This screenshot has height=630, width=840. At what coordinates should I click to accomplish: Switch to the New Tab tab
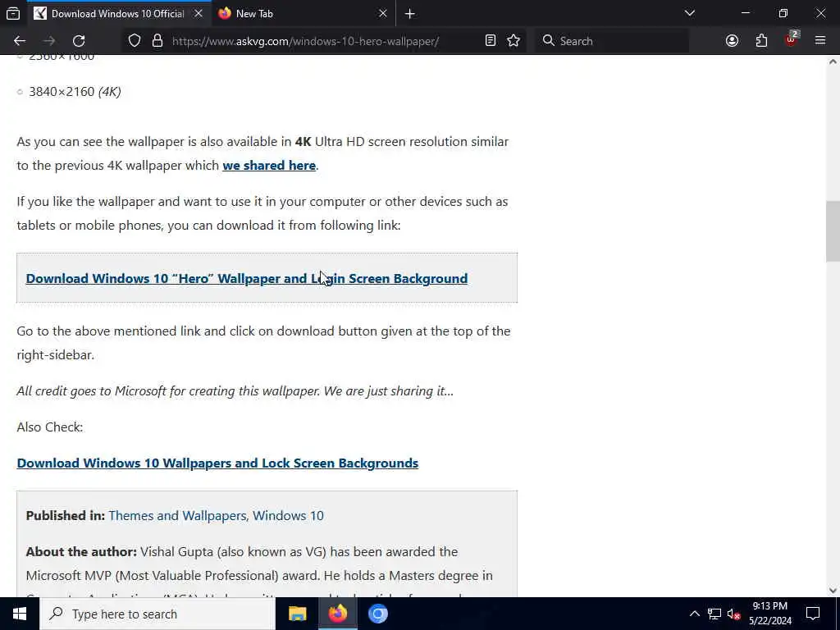(x=303, y=13)
